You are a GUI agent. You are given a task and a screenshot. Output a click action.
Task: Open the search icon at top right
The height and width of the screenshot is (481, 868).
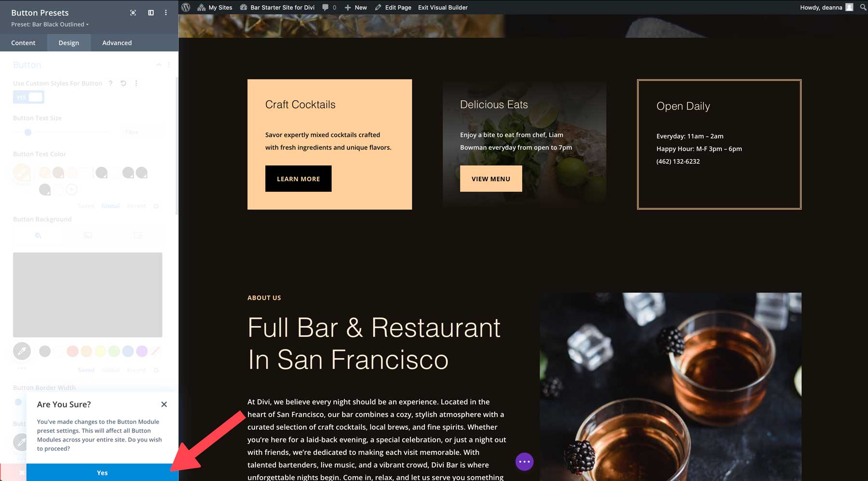(x=863, y=7)
